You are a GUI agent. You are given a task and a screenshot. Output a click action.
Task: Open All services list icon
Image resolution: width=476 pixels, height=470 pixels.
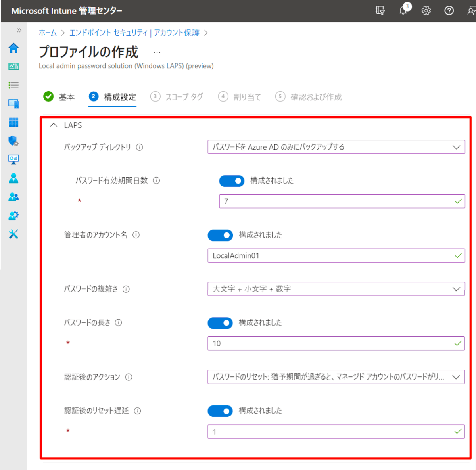pos(13,85)
